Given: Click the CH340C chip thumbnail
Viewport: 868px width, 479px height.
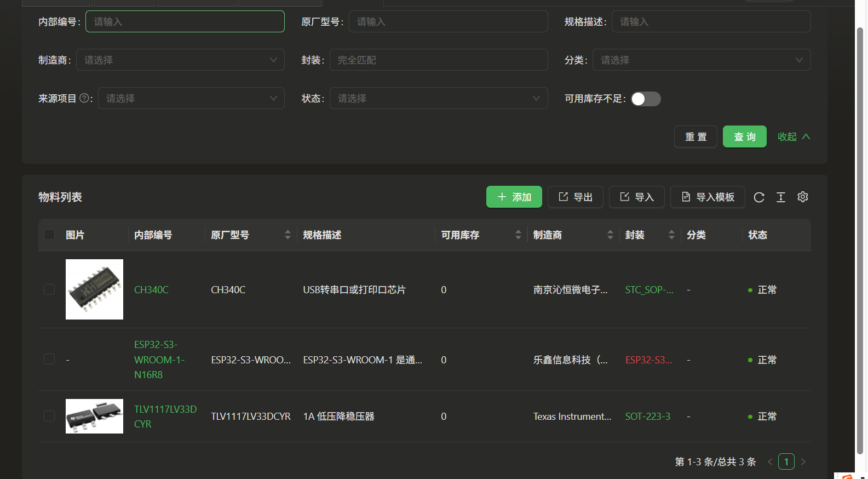Looking at the screenshot, I should point(94,289).
